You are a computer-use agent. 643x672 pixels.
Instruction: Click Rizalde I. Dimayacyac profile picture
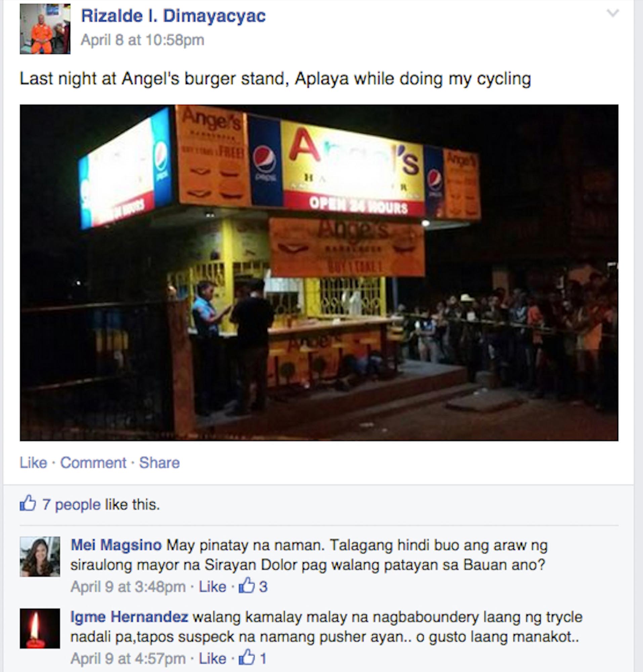coord(45,29)
